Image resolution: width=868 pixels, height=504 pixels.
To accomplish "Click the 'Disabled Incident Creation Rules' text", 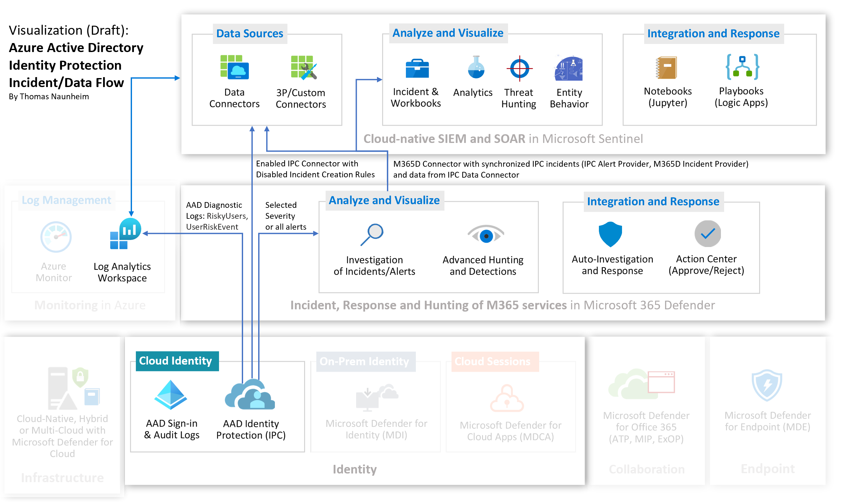I will [x=315, y=175].
